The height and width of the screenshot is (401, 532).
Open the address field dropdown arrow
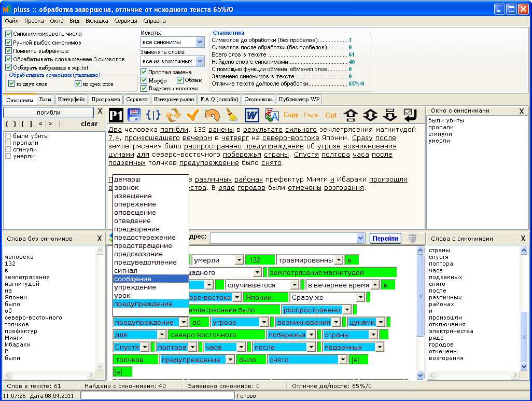[361, 238]
